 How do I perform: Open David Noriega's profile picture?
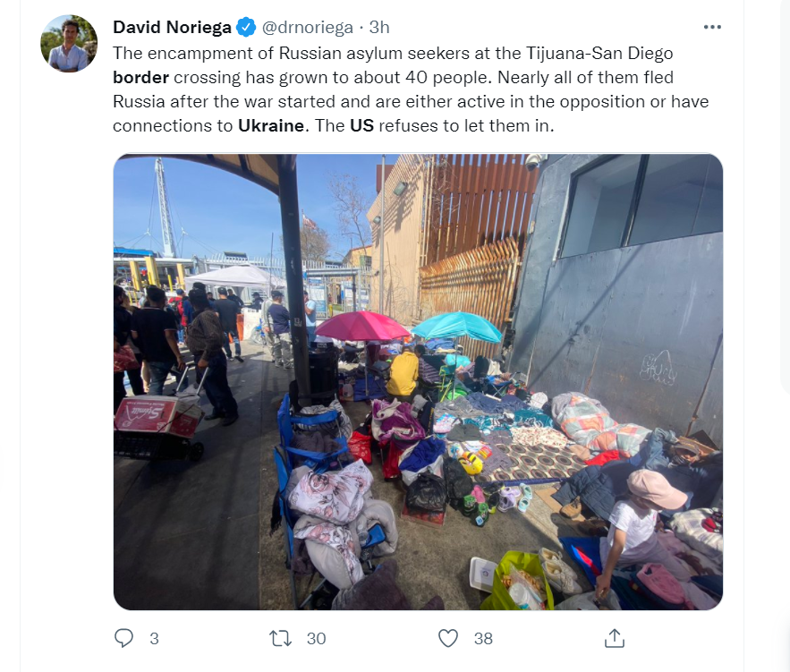[69, 43]
